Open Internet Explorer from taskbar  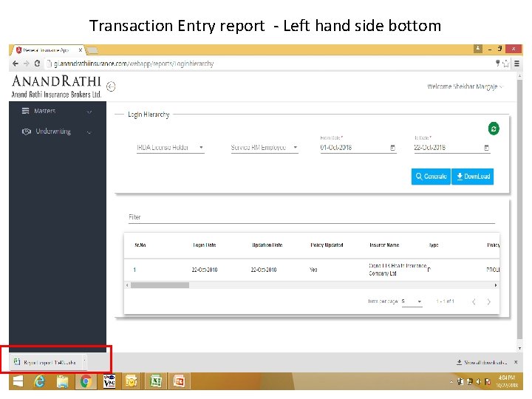[x=40, y=382]
